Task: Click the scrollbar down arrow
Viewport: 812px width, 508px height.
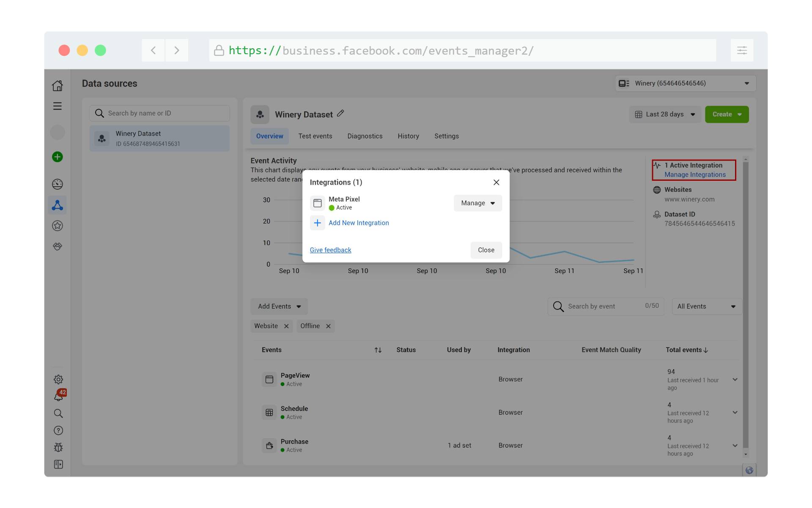Action: [x=746, y=454]
